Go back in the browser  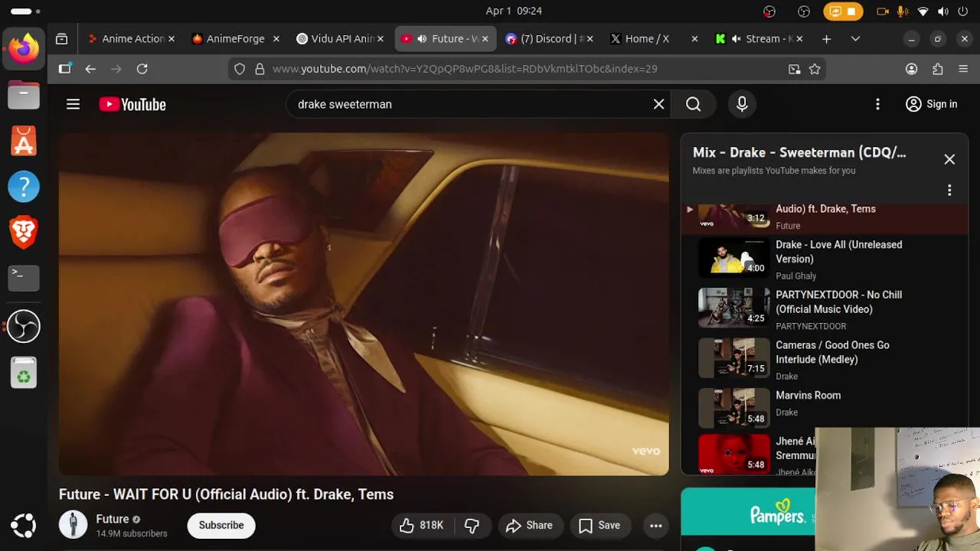click(90, 69)
